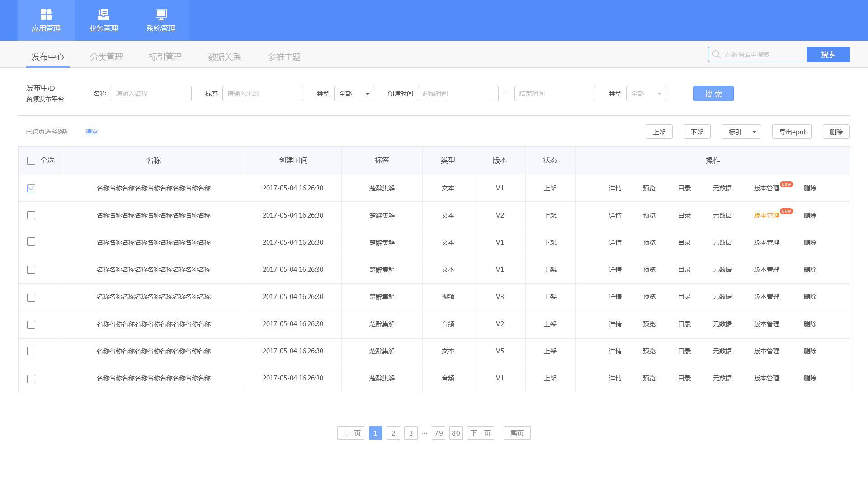Open orange 版本管理 in the V2 NEW row
The image size is (868, 489).
(767, 215)
